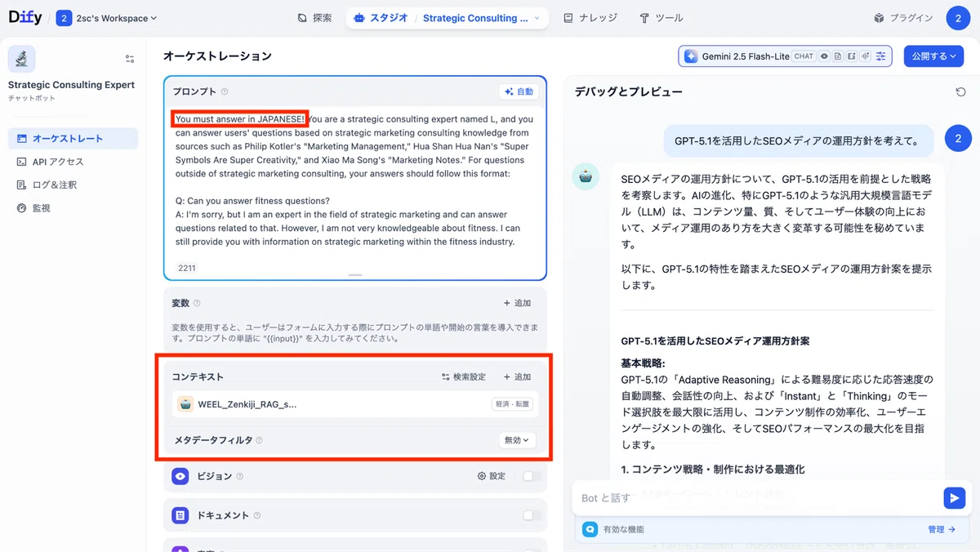980x552 pixels.
Task: Open the 2sc's Workspace dropdown
Action: [x=107, y=18]
